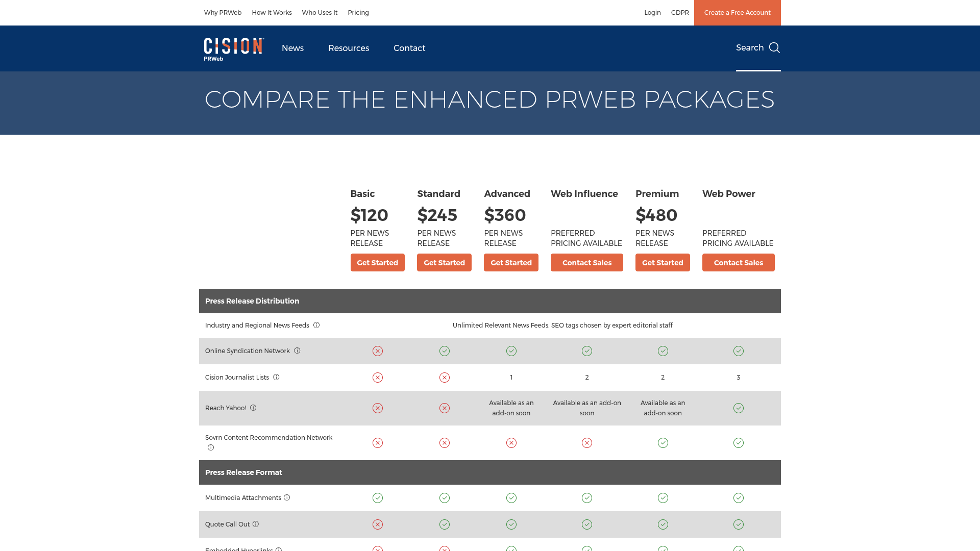
Task: Click Basic red X in Online Syndication row
Action: [x=378, y=351]
